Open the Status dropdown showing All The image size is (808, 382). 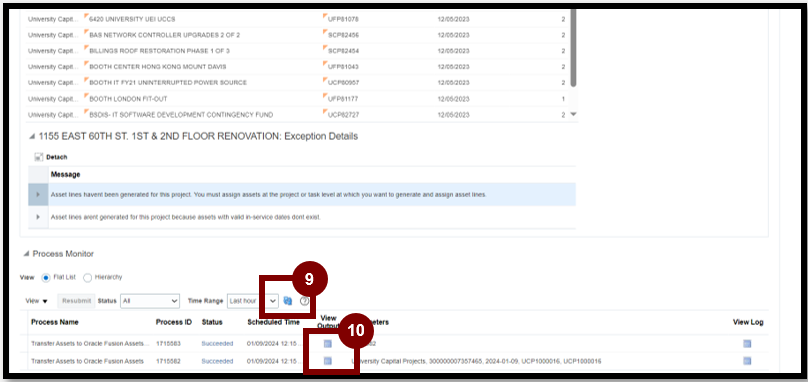(x=149, y=301)
